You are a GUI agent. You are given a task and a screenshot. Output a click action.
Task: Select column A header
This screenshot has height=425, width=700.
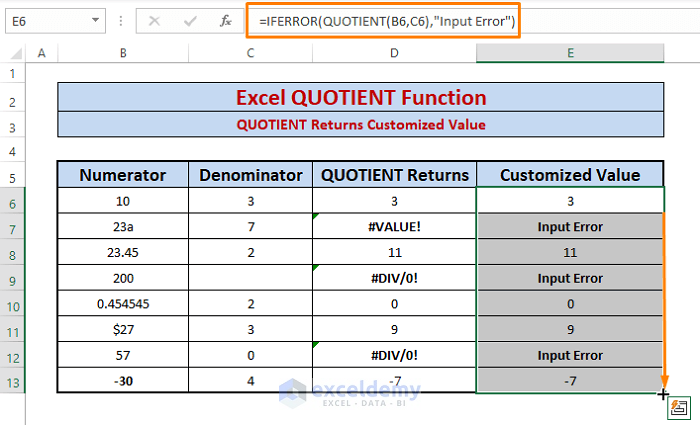point(42,53)
